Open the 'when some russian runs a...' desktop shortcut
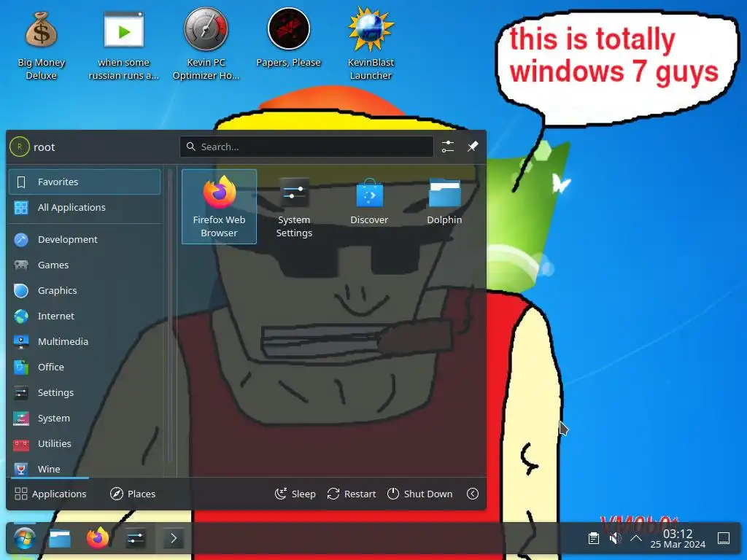 tap(123, 45)
